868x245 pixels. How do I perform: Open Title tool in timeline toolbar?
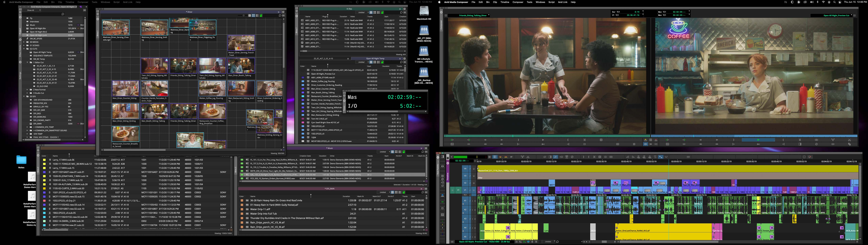pos(655,157)
